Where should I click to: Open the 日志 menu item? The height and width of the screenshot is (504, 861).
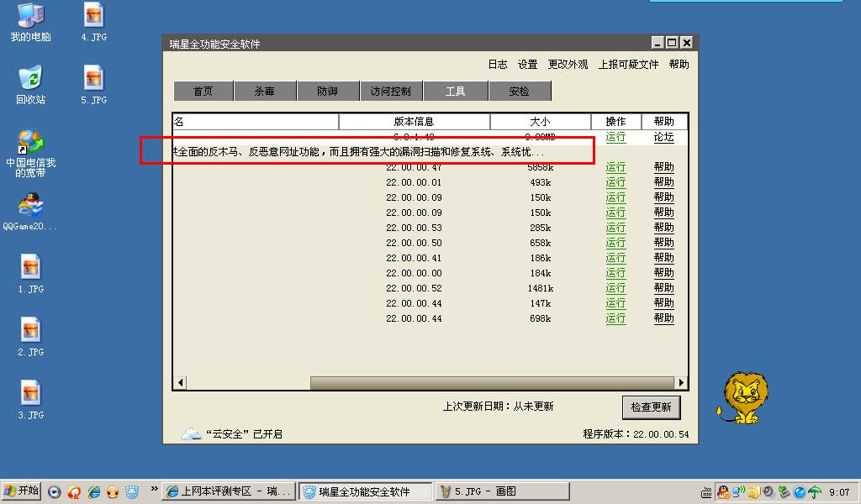coord(498,64)
